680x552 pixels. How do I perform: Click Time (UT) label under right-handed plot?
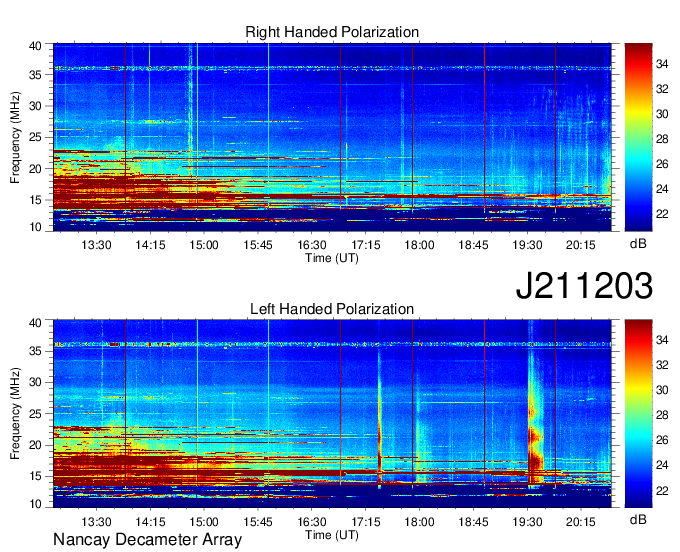332,258
